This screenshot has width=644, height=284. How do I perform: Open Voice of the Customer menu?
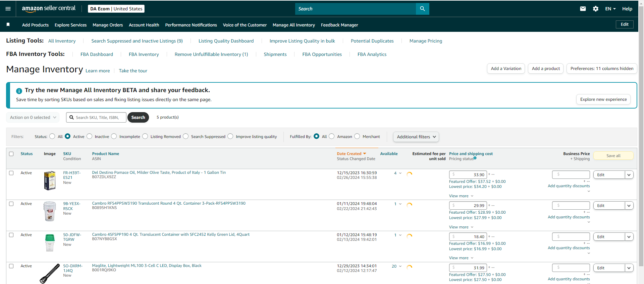click(x=245, y=25)
